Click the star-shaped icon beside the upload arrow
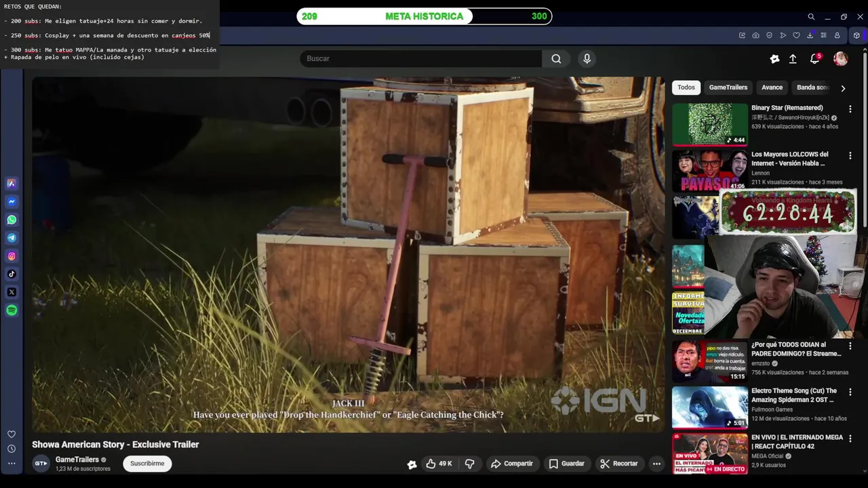The width and height of the screenshot is (868, 488). click(x=774, y=59)
